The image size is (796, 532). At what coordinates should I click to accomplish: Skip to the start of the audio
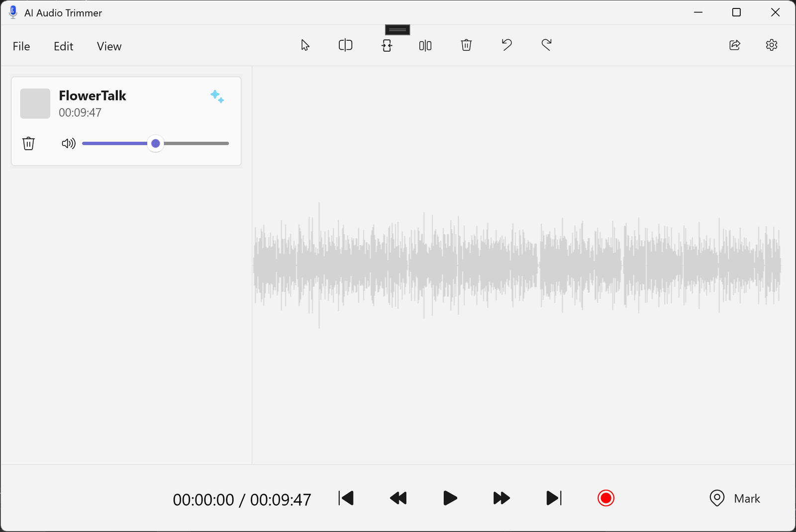[x=346, y=498]
